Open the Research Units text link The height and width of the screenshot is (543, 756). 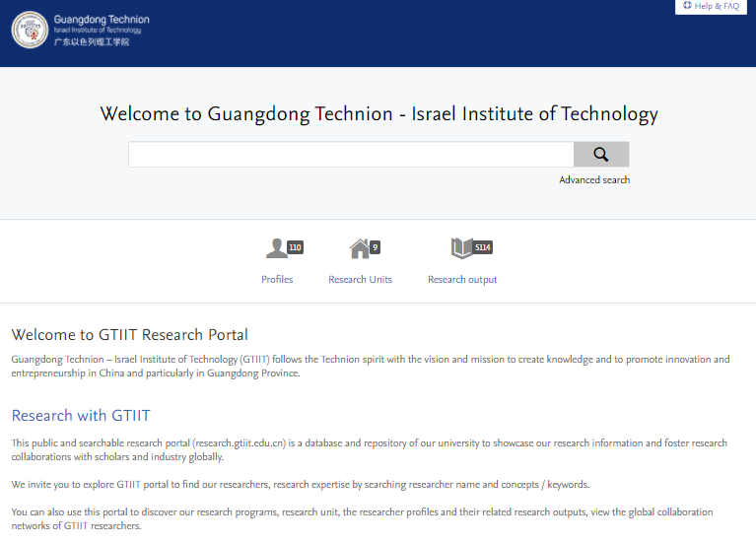coord(360,280)
